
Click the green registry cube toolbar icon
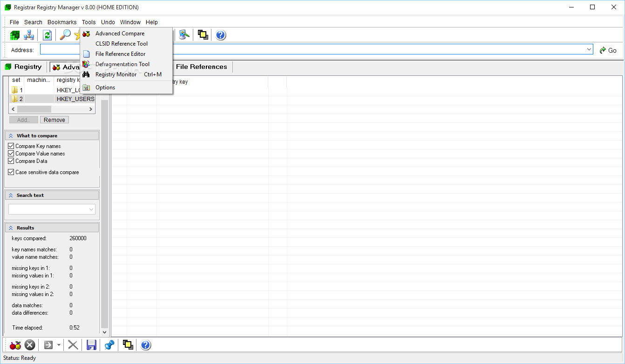(15, 35)
